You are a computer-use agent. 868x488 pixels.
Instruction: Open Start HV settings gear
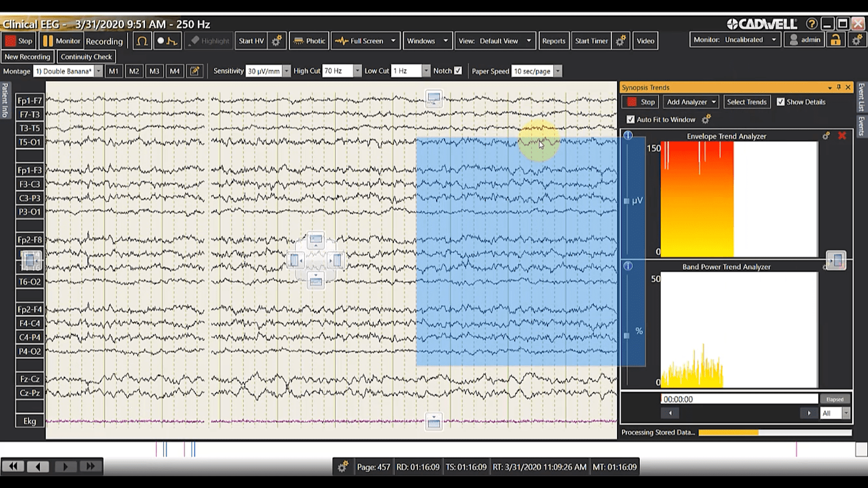coord(277,41)
